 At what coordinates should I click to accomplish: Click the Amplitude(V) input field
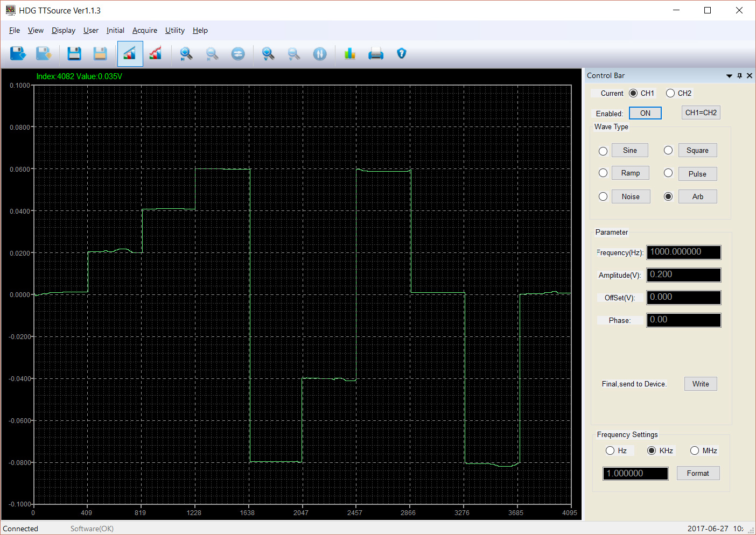coord(684,275)
